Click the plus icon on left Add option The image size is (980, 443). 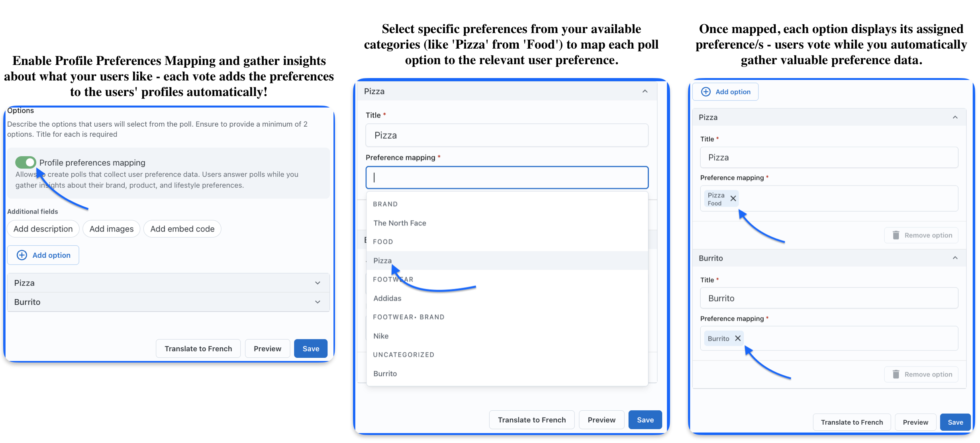tap(22, 255)
